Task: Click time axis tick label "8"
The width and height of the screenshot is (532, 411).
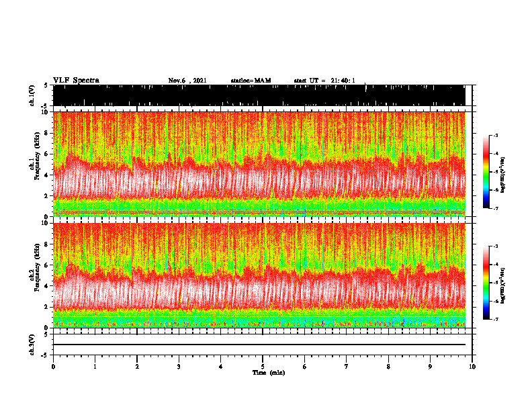Action: point(388,367)
